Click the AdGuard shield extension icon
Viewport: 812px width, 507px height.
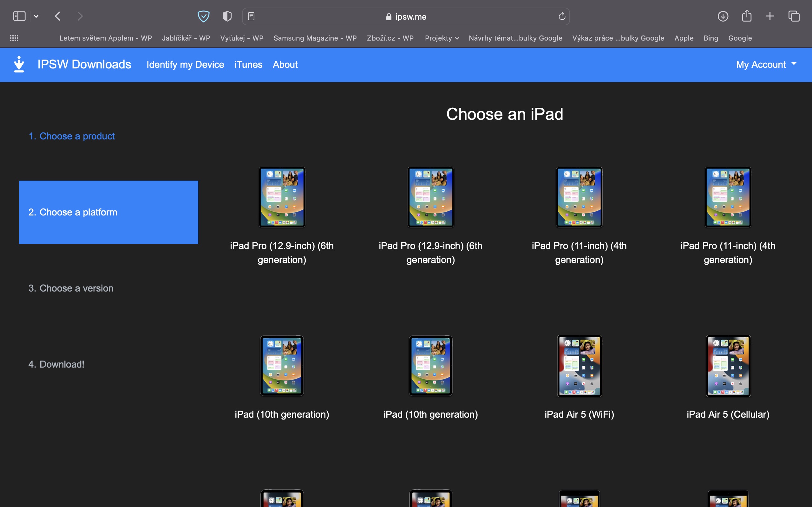click(x=203, y=16)
